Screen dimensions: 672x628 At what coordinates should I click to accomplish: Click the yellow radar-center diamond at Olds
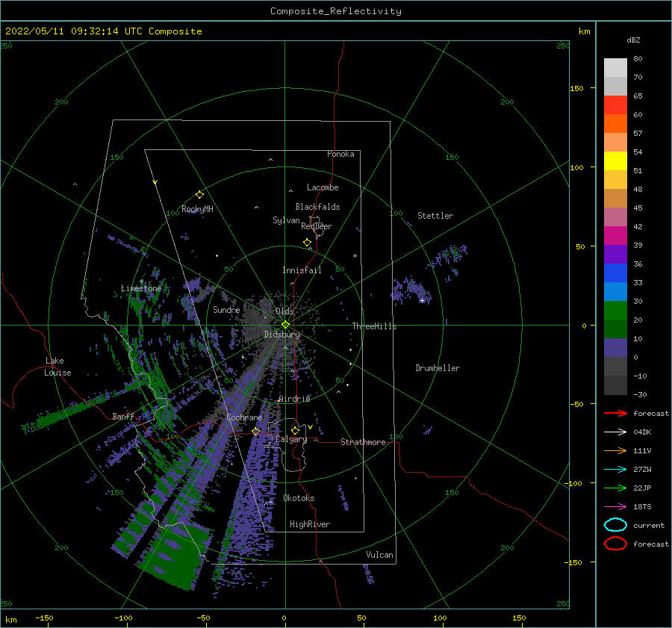[285, 325]
